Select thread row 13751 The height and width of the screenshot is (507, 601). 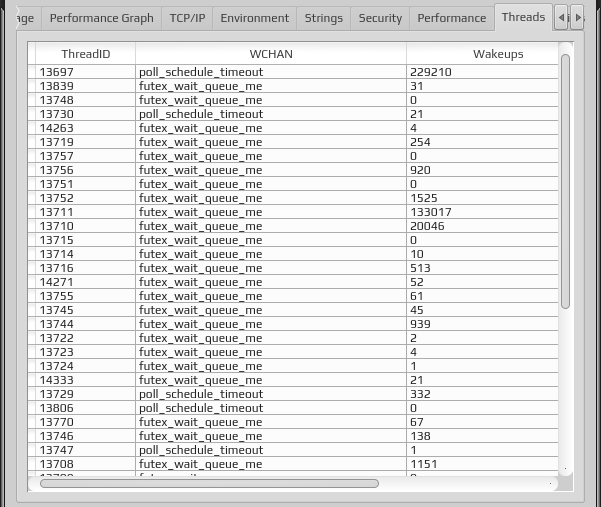293,184
